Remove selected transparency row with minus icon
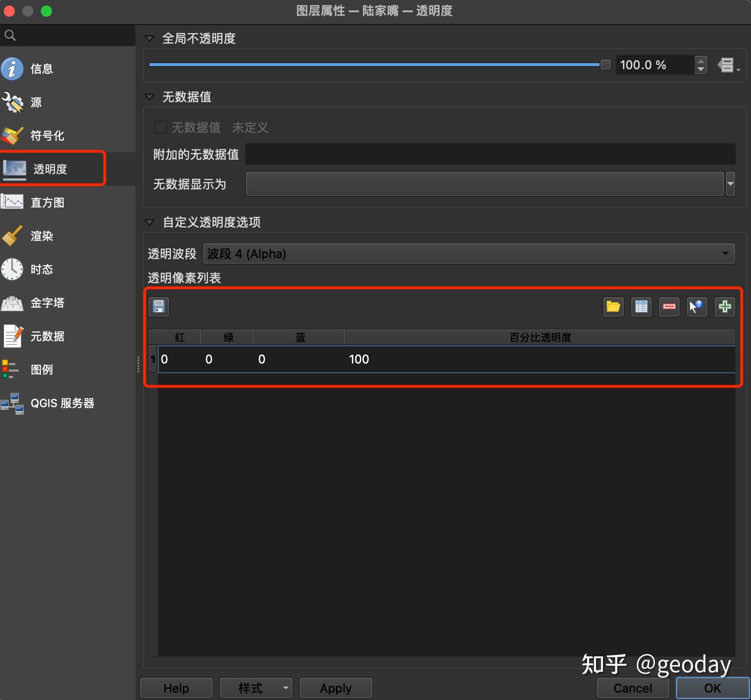Screen dimensions: 751x700 coord(669,307)
